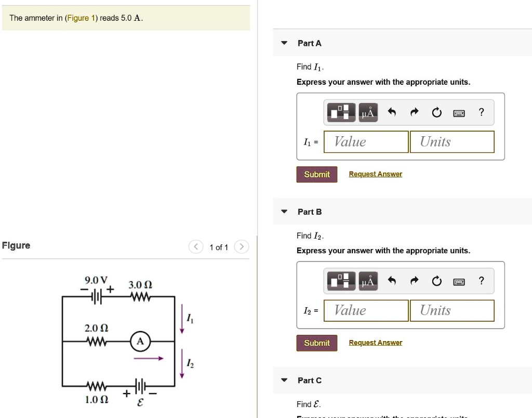Open the equation templates icon in Part B
532x418 pixels.
[x=341, y=281]
